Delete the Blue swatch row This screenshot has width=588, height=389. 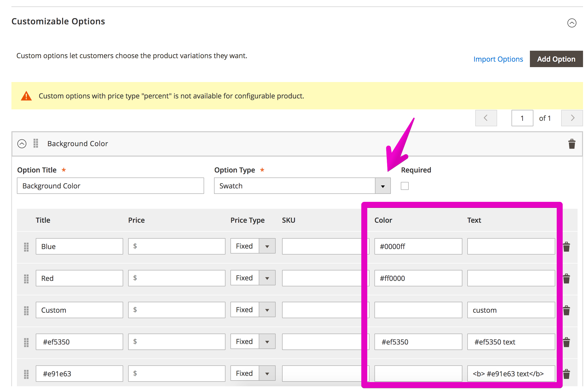pos(566,247)
